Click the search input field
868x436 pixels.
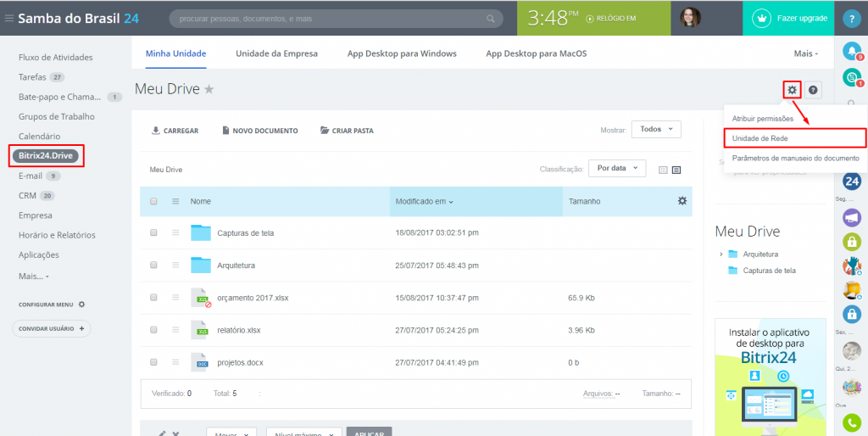pyautogui.click(x=336, y=19)
